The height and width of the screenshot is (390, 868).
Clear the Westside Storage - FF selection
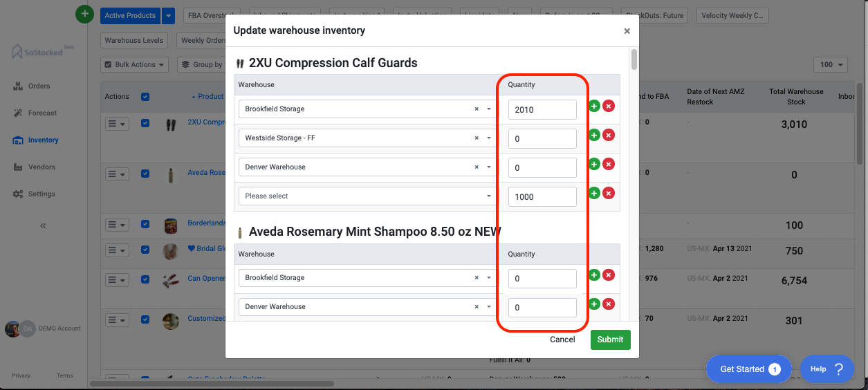pyautogui.click(x=477, y=138)
